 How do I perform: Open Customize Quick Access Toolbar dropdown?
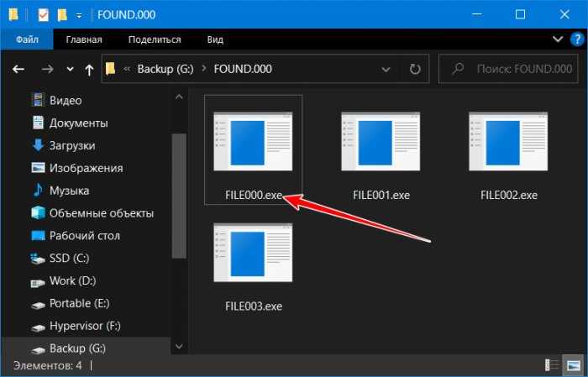tap(79, 15)
